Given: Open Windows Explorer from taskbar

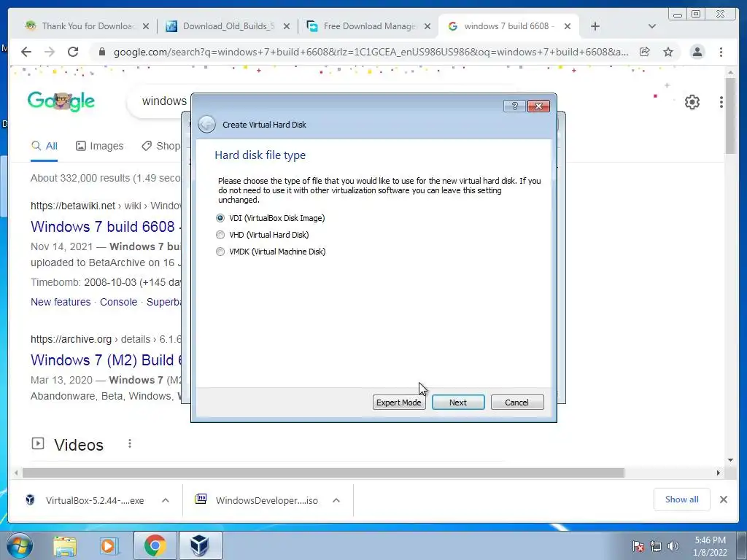Looking at the screenshot, I should coord(65,545).
